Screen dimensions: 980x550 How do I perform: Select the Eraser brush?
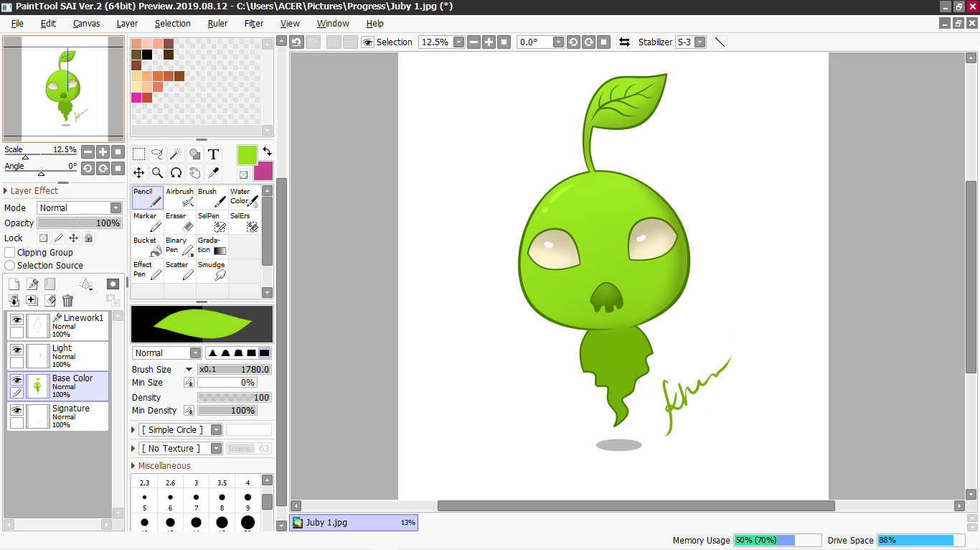180,222
